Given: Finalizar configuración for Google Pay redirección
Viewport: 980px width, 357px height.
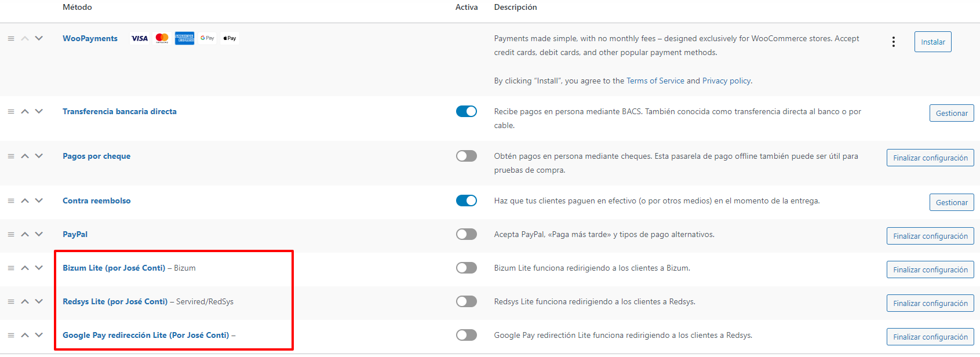Looking at the screenshot, I should click(930, 337).
